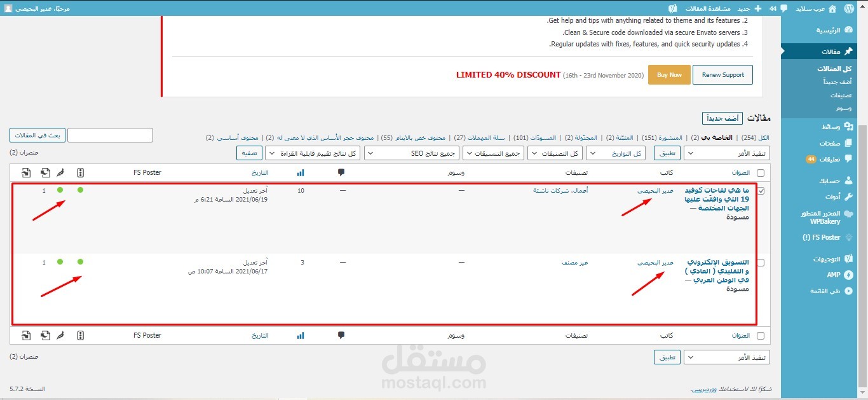Image resolution: width=868 pixels, height=400 pixels.
Task: Open the bottom تنفيذ الأمر bulk actions dropdown
Action: point(728,357)
